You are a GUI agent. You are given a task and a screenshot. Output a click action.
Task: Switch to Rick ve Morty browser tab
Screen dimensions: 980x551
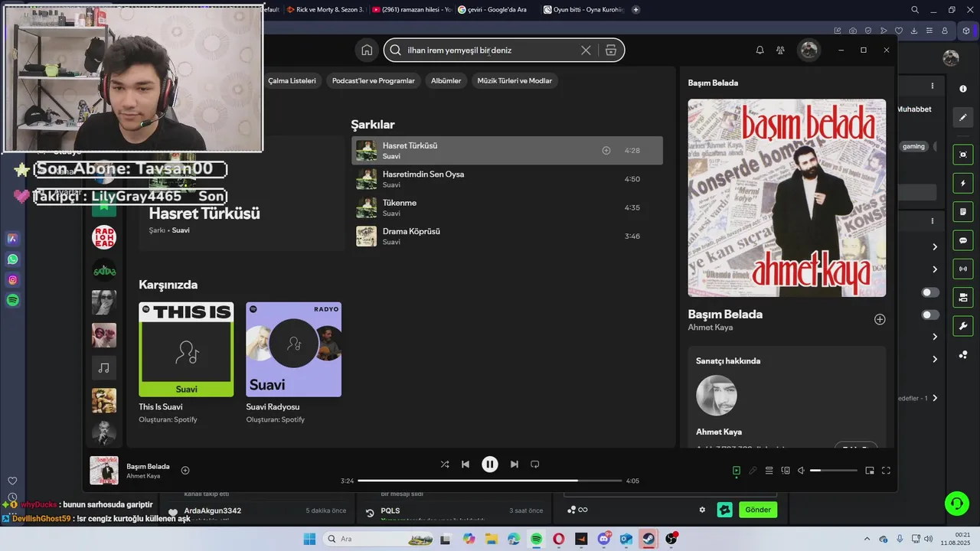[x=328, y=10]
